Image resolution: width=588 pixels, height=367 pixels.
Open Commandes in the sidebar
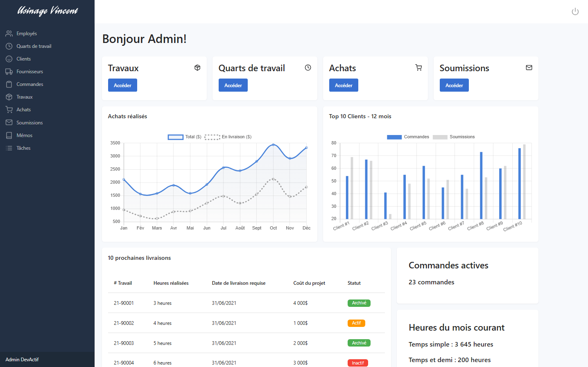[x=30, y=84]
